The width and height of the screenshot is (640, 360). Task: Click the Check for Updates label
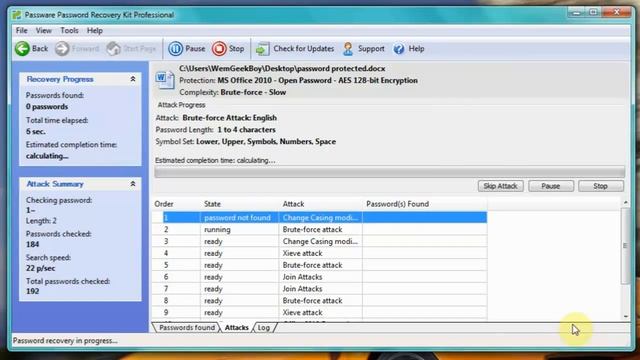(304, 49)
